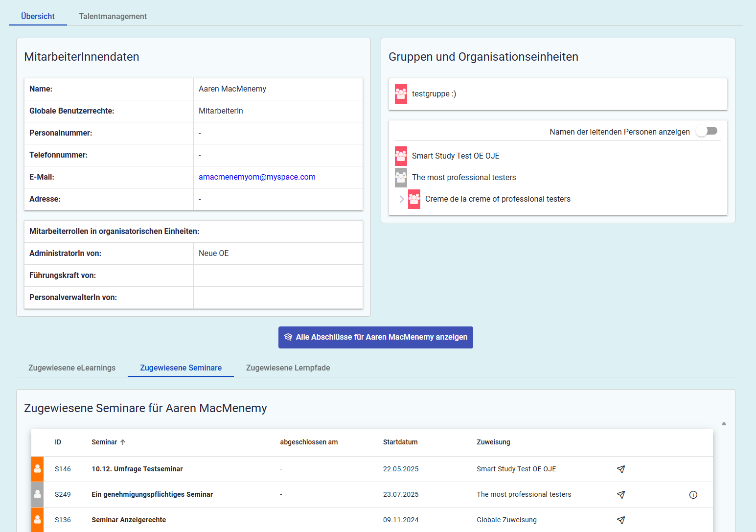756x532 pixels.
Task: Click Smart Study Test OE OJE icon
Action: click(401, 156)
